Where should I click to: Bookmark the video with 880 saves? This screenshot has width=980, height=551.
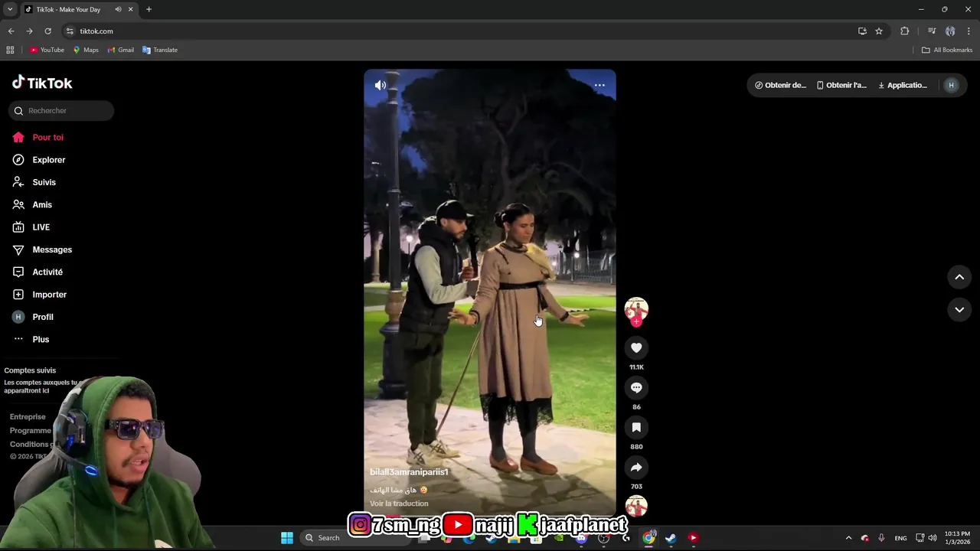click(636, 427)
